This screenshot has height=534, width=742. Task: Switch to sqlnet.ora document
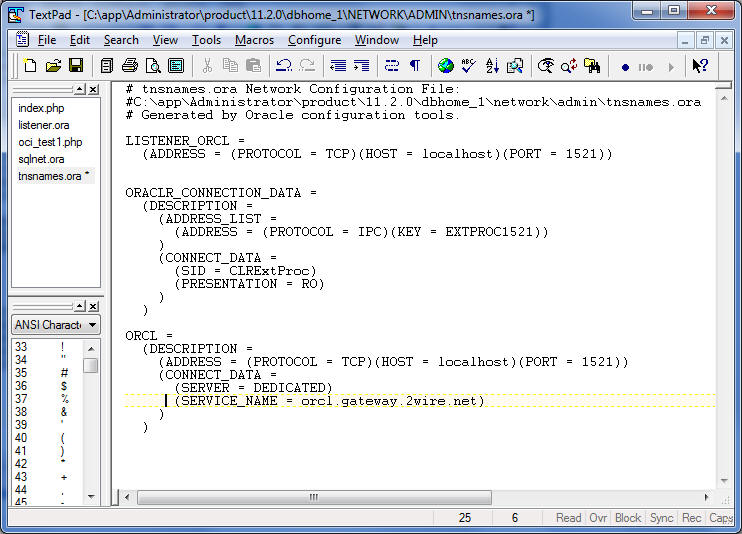41,159
